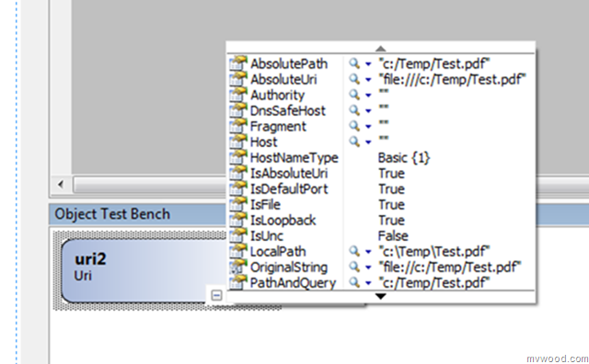Open visualizer dropdown arrow for DnsSafeHost
Viewport: 589px width, 364px height.
(x=368, y=111)
